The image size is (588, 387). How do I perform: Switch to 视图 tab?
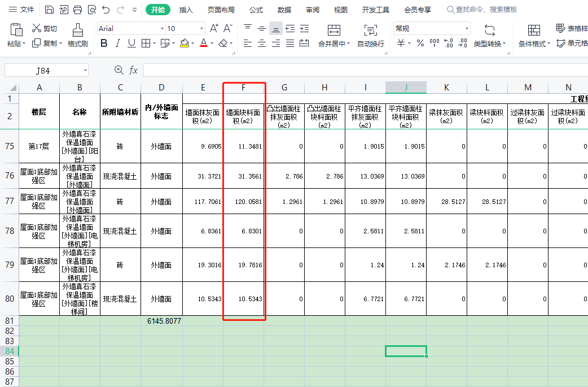(x=340, y=10)
